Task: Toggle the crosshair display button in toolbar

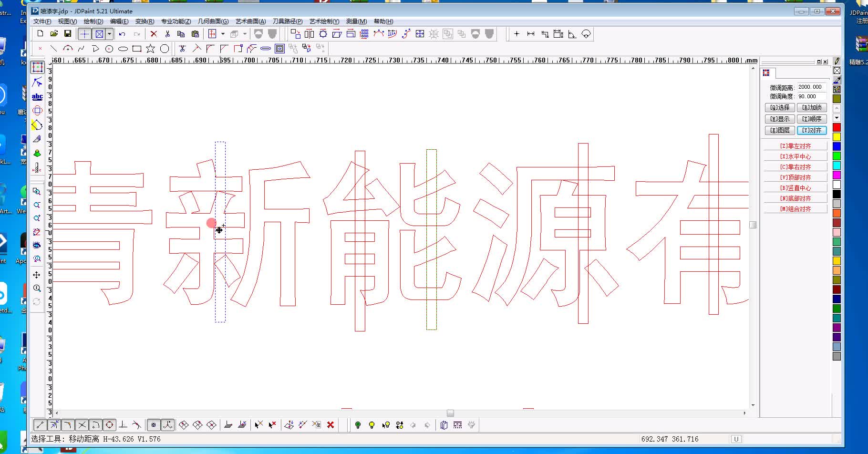Action: click(84, 33)
